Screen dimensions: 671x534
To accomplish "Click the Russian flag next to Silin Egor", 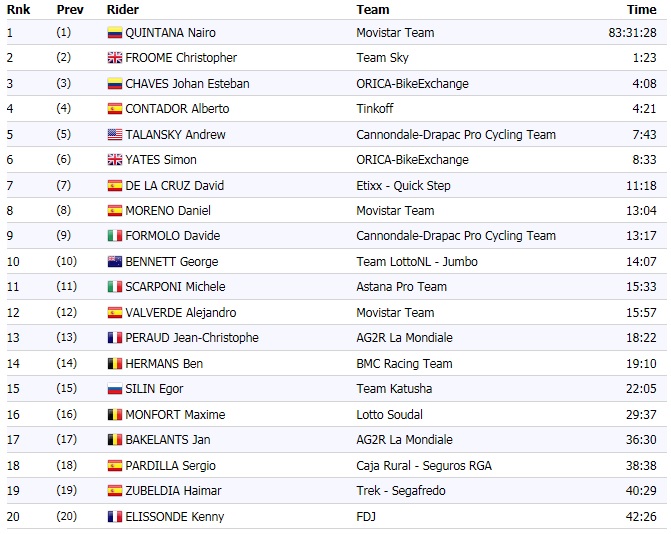I will coord(114,389).
